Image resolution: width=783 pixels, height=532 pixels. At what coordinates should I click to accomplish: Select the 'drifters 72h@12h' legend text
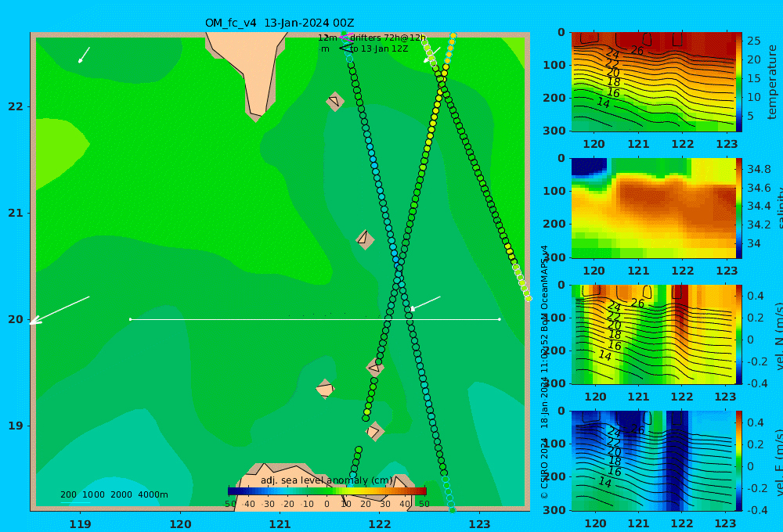click(388, 38)
